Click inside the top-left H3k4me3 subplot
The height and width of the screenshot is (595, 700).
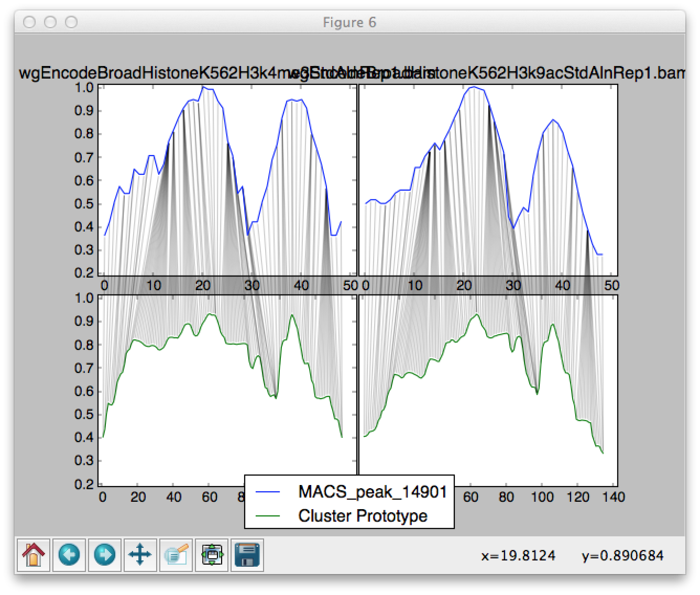click(x=227, y=180)
